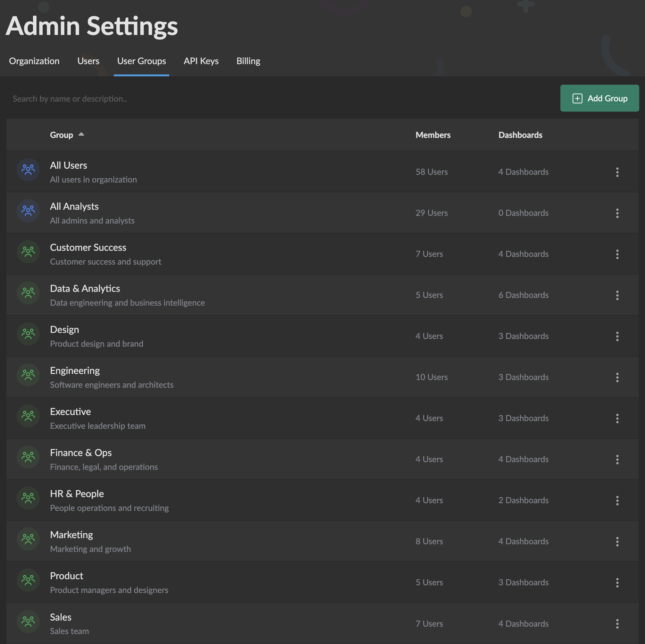Image resolution: width=645 pixels, height=644 pixels.
Task: Open the Data & Analytics row options menu
Action: (x=617, y=295)
